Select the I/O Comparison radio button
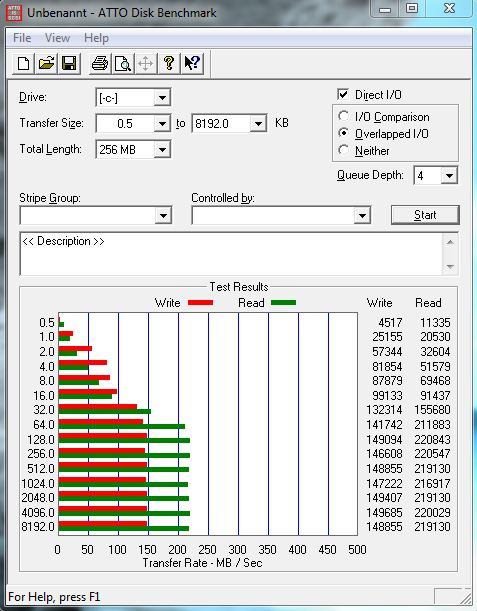The width and height of the screenshot is (477, 611). [343, 116]
